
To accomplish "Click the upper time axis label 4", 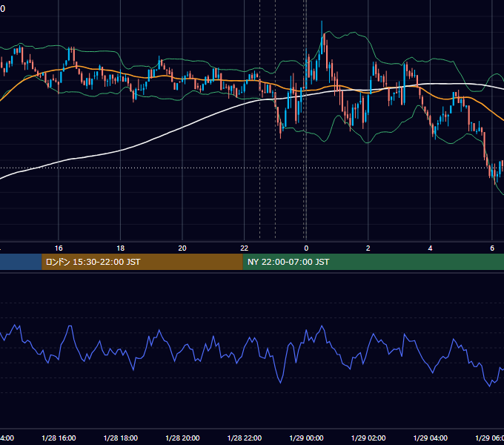I will (x=430, y=248).
